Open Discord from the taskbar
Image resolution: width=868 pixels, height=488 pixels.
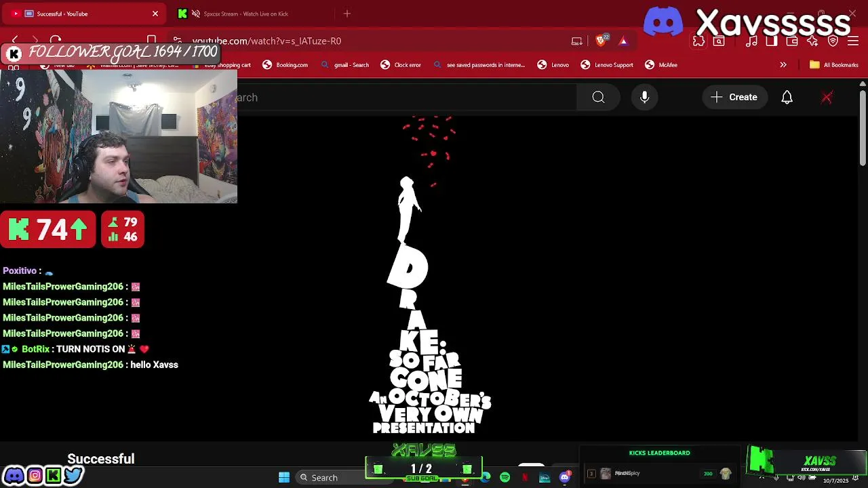[565, 478]
